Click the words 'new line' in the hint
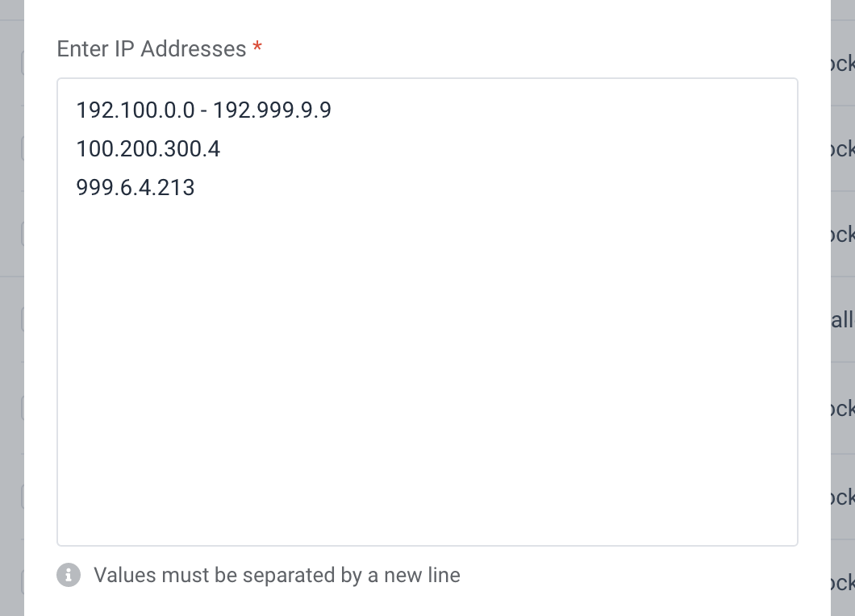 tap(422, 575)
